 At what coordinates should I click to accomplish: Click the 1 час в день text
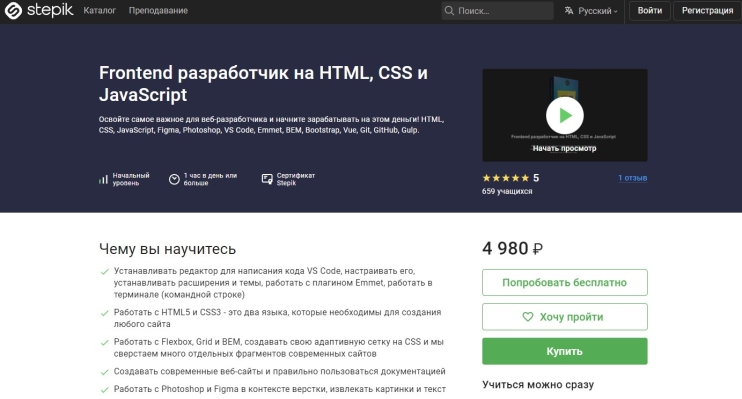point(210,179)
